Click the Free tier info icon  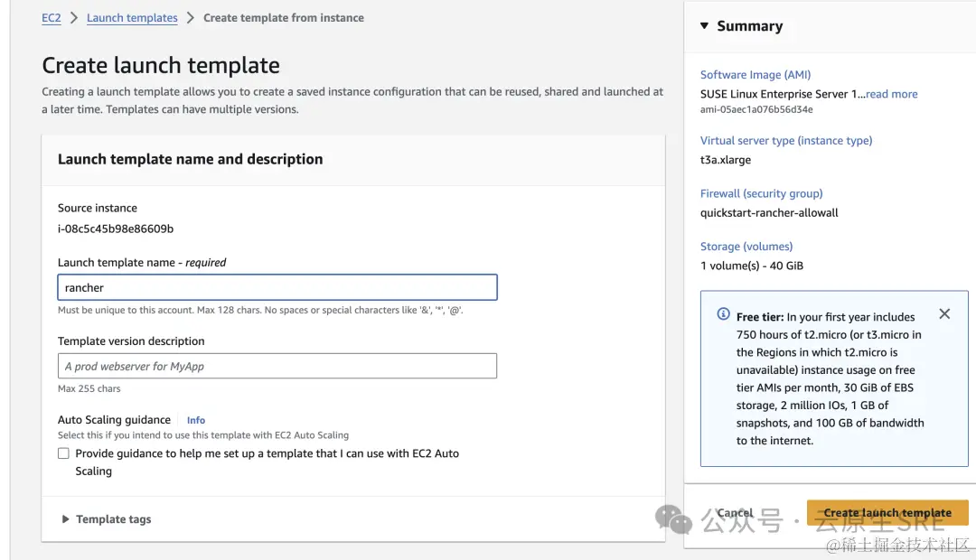pos(723,314)
